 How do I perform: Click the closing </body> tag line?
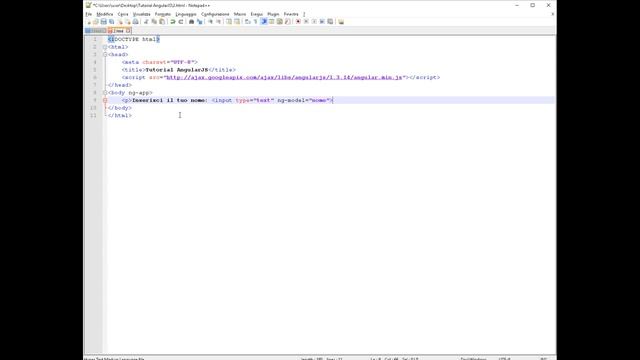120,108
